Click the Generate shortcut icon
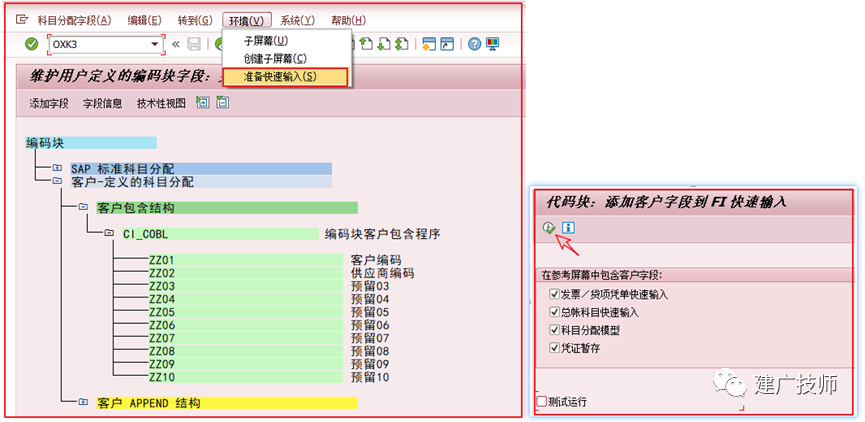 [x=447, y=45]
